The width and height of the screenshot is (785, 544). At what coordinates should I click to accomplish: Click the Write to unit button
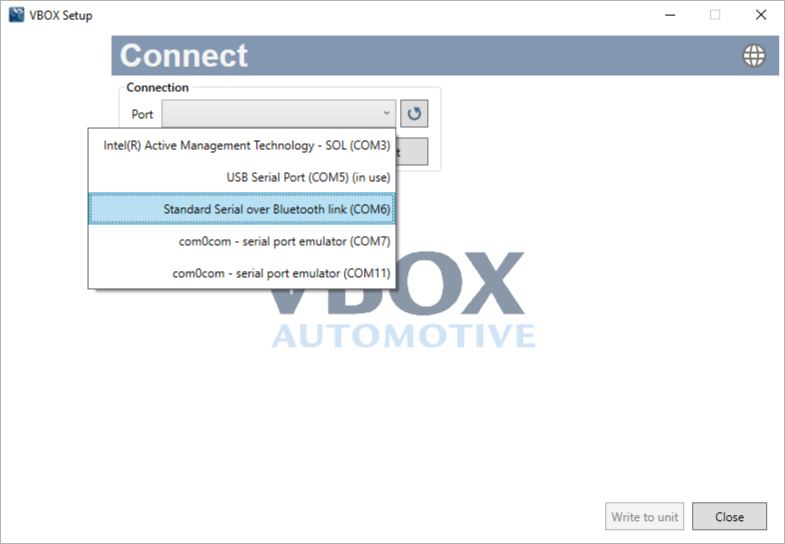coord(644,516)
